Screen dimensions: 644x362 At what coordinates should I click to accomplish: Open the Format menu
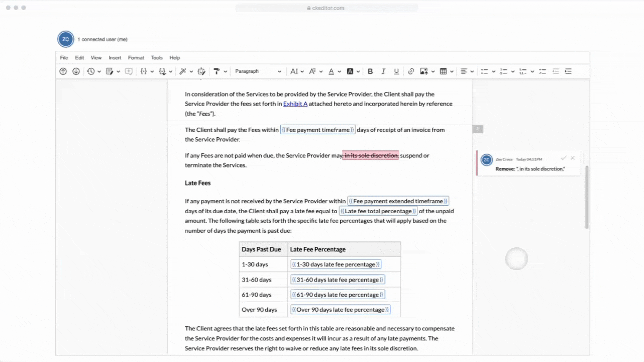pos(136,58)
